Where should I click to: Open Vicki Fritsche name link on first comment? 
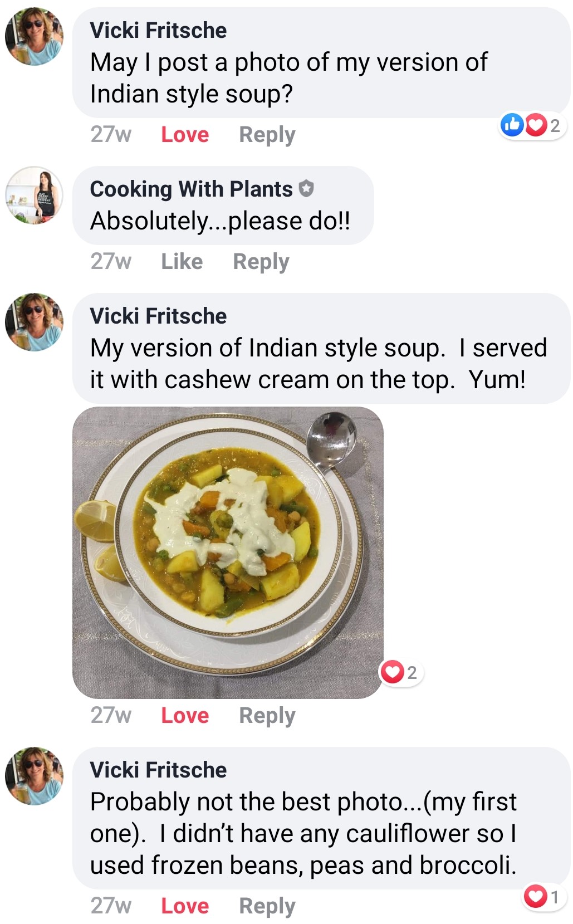[x=158, y=31]
